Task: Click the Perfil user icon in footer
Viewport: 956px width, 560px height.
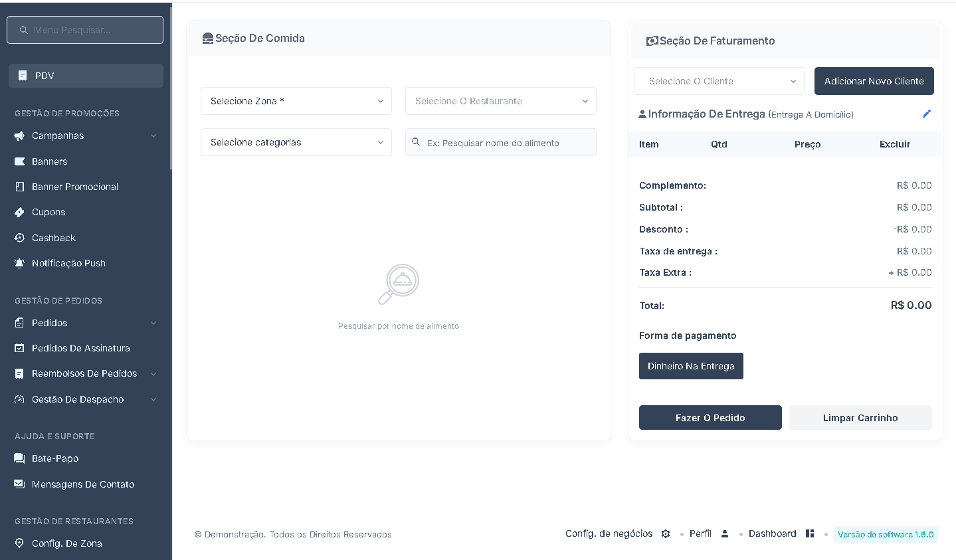Action: click(725, 534)
